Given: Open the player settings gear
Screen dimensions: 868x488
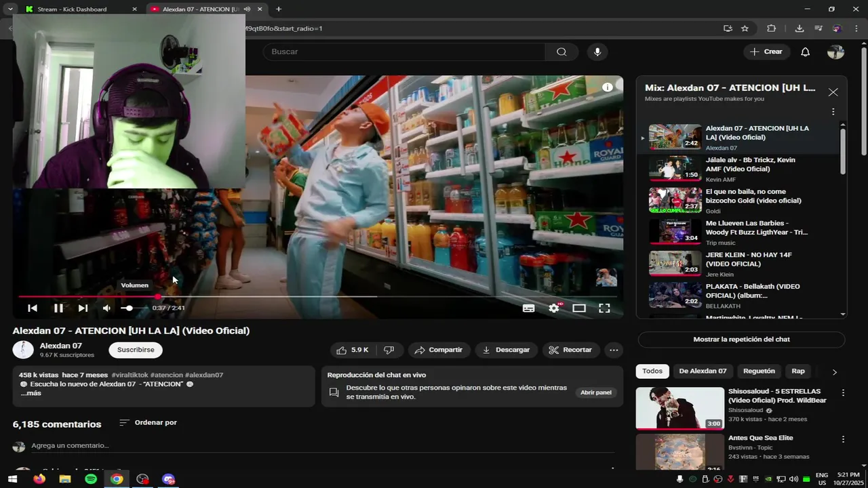Looking at the screenshot, I should [x=554, y=308].
